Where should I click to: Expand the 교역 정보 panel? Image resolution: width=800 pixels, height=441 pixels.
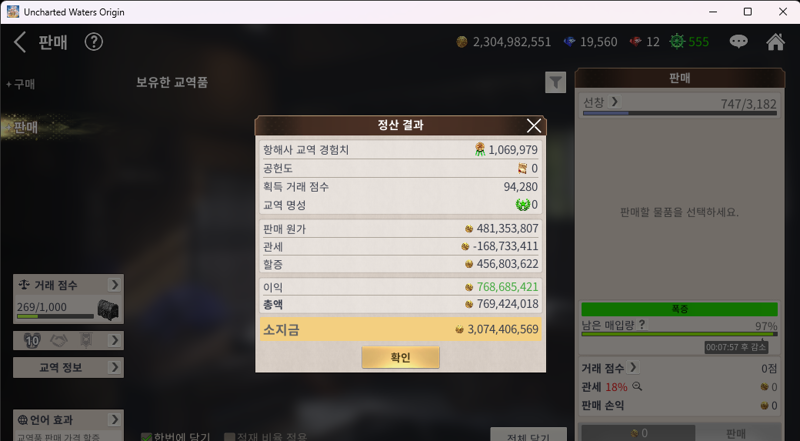(x=114, y=368)
